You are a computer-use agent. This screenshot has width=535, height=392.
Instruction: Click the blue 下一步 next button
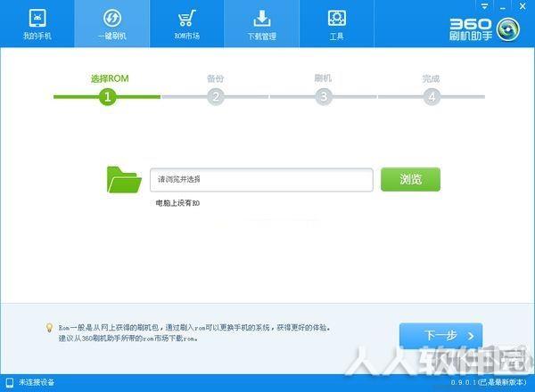pyautogui.click(x=440, y=335)
